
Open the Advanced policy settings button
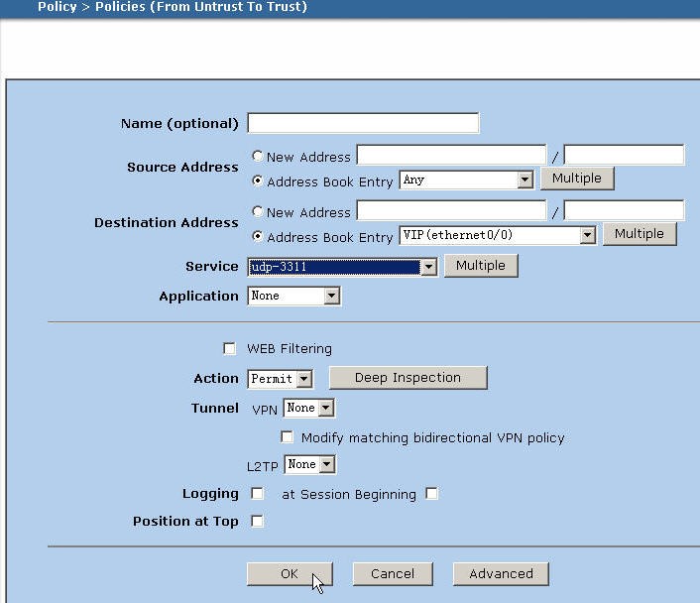(x=501, y=574)
